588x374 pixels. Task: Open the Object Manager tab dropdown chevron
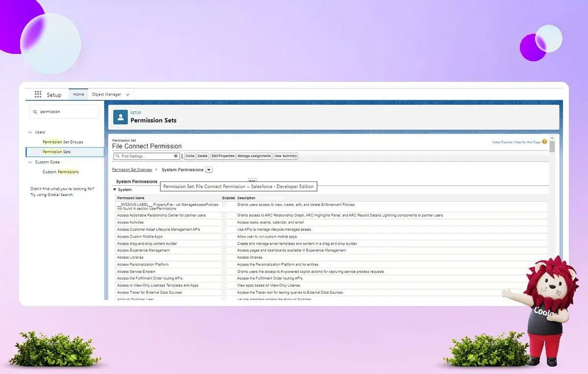128,95
